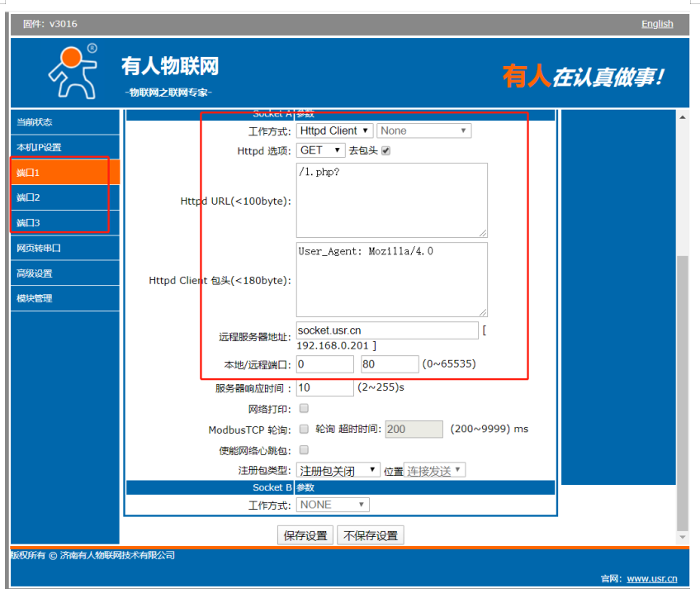This screenshot has height=603, width=700.
Task: Enable the 网络打印 checkbox
Action: 304,408
